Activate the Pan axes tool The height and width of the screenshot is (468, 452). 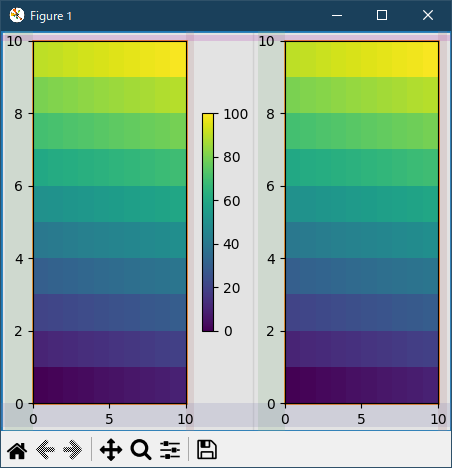(x=111, y=450)
